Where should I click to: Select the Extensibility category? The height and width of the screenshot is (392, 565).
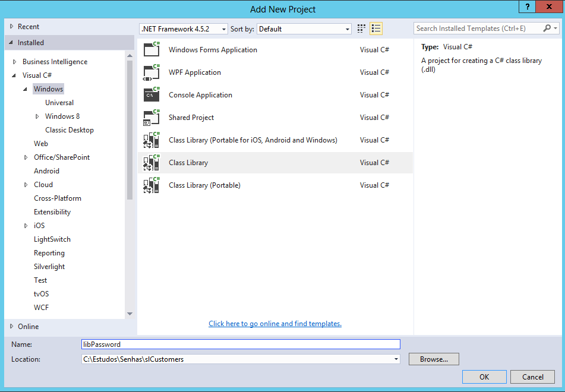52,212
